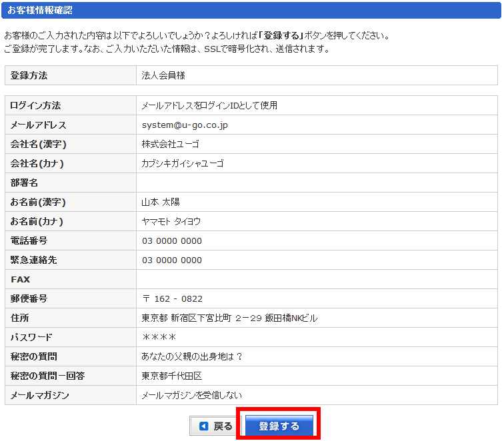The width and height of the screenshot is (504, 441).
Task: Click the company name 株式会社ユーゴ
Action: pyautogui.click(x=170, y=144)
